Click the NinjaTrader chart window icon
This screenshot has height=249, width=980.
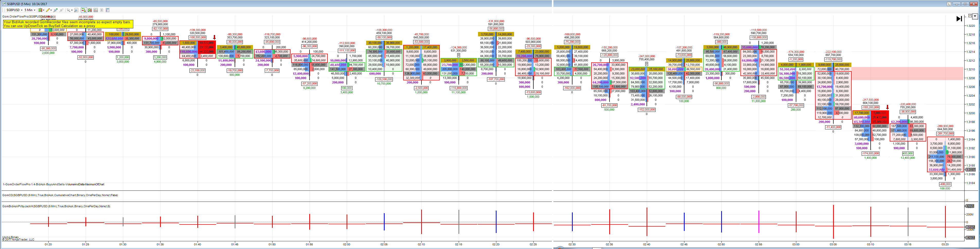pos(4,4)
